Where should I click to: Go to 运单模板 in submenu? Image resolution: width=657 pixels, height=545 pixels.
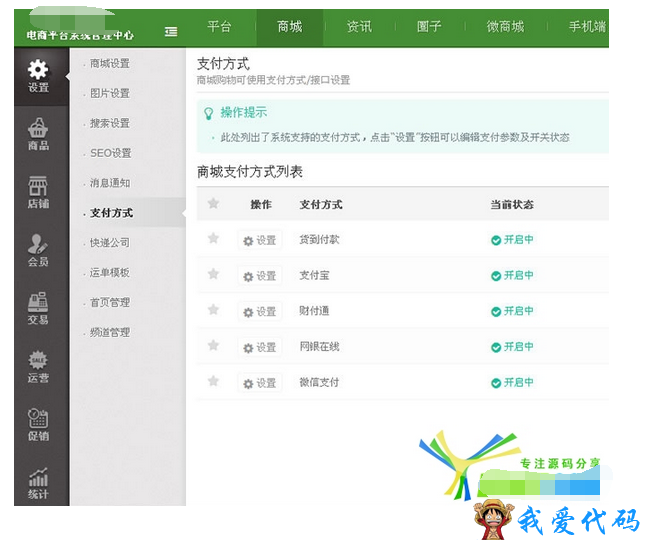[110, 273]
